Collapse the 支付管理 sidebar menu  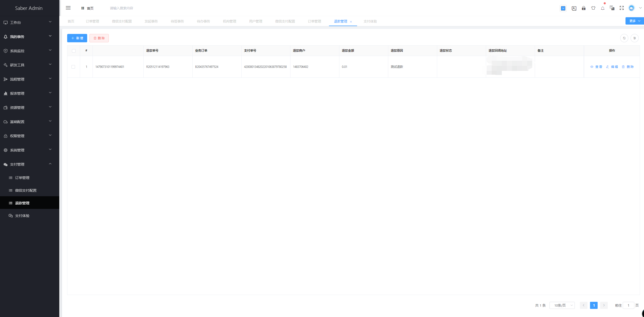30,164
